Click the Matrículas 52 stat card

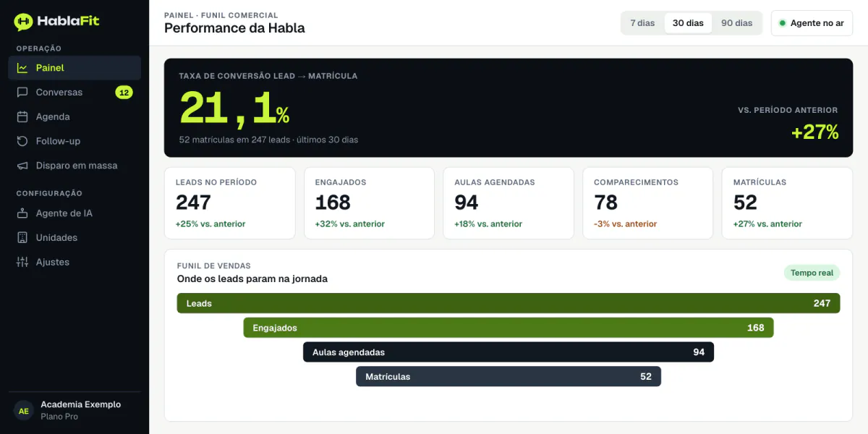pos(787,203)
